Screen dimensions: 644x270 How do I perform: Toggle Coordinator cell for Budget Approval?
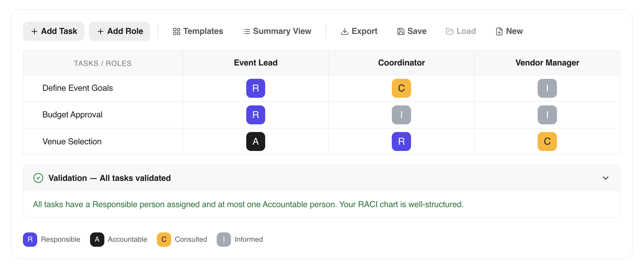(x=401, y=115)
